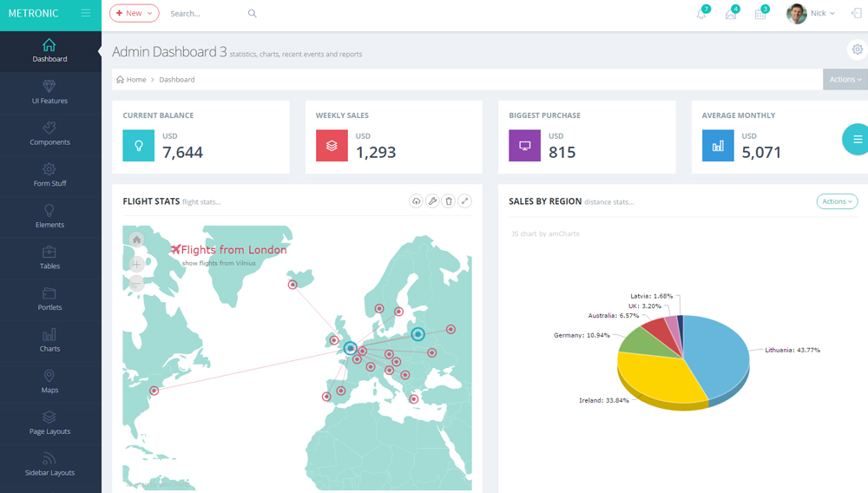Click the 1,293 weekly sales value
This screenshot has height=493, width=868.
pos(376,152)
